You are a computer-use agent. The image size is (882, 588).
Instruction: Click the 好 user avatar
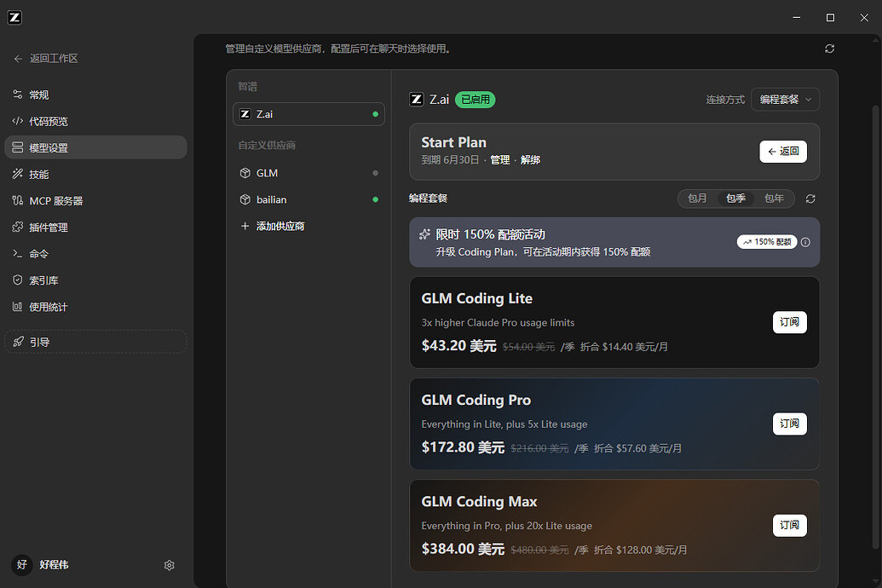(21, 564)
